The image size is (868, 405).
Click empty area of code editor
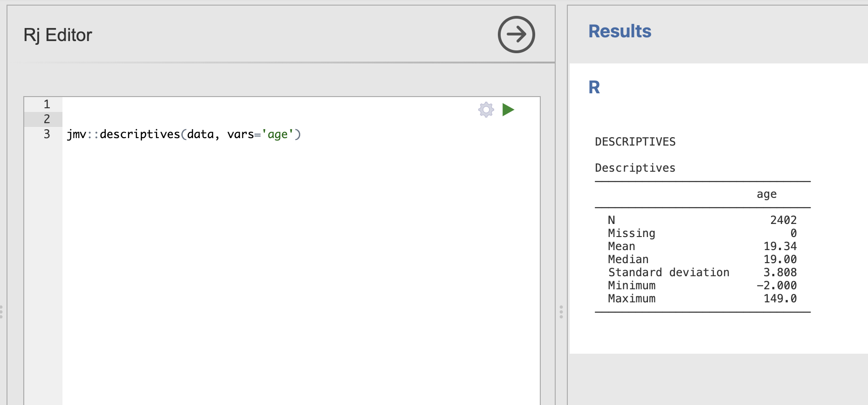click(x=301, y=271)
